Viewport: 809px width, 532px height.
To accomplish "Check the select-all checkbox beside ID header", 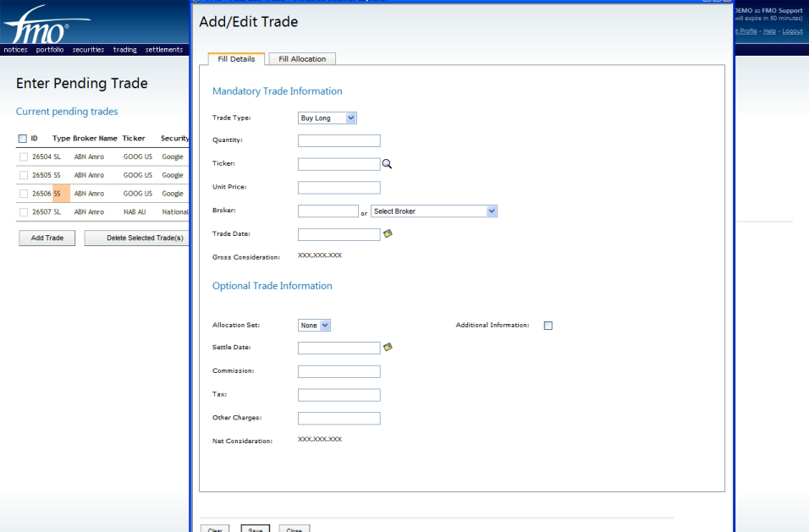I will pos(23,138).
